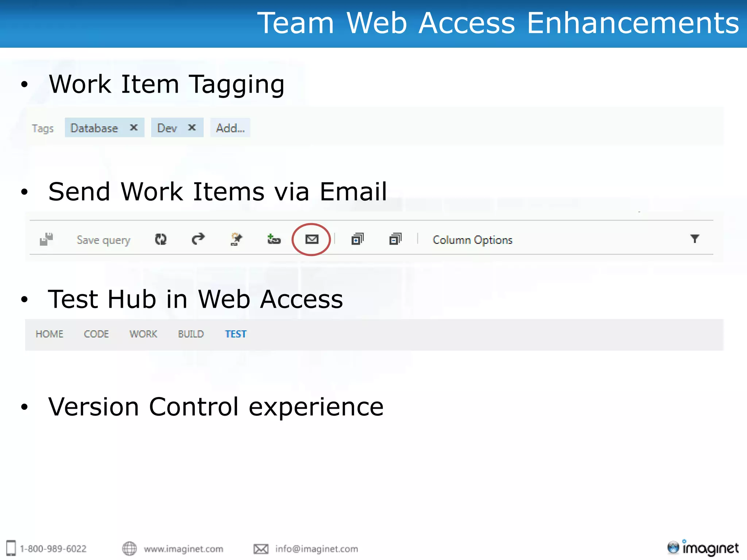The image size is (747, 560).
Task: Click the Save query button
Action: coord(103,240)
